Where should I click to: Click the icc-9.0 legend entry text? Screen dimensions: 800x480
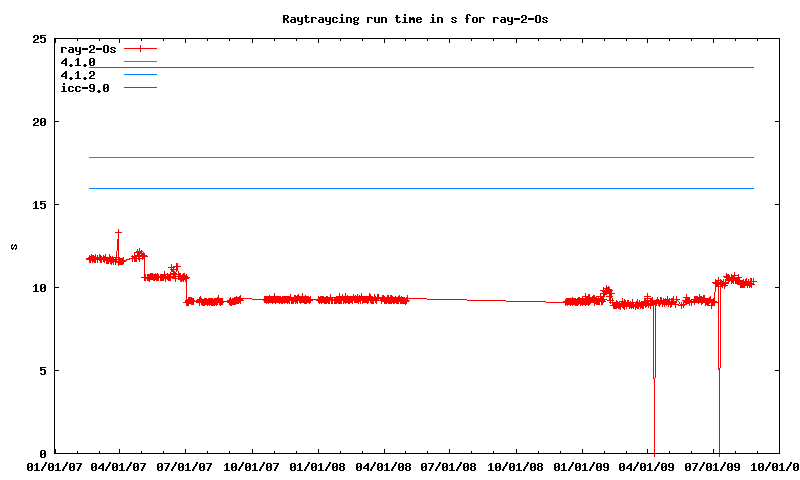[85, 88]
